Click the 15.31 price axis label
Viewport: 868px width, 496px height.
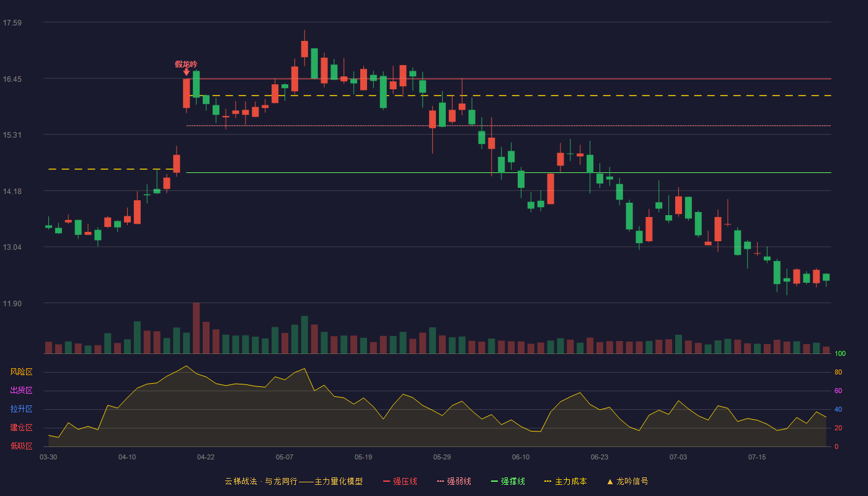[12, 135]
